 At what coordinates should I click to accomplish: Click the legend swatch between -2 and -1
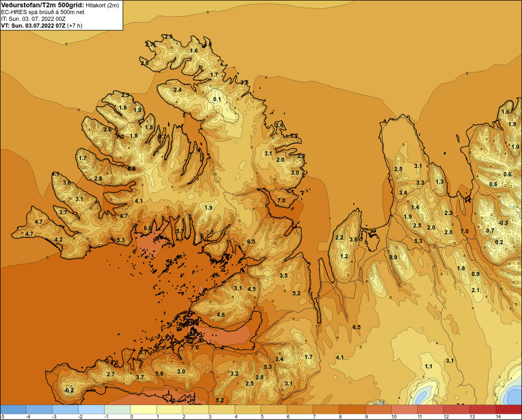click(91, 409)
